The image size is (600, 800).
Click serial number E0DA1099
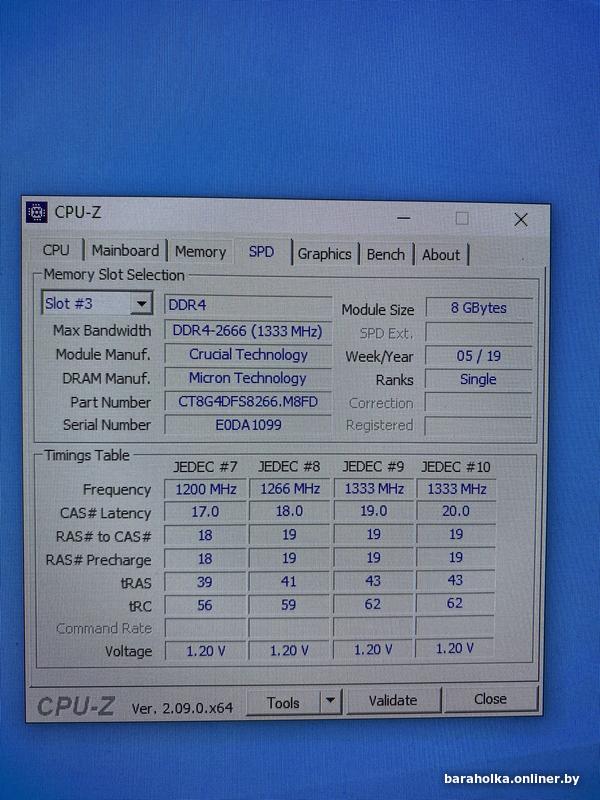click(x=248, y=424)
